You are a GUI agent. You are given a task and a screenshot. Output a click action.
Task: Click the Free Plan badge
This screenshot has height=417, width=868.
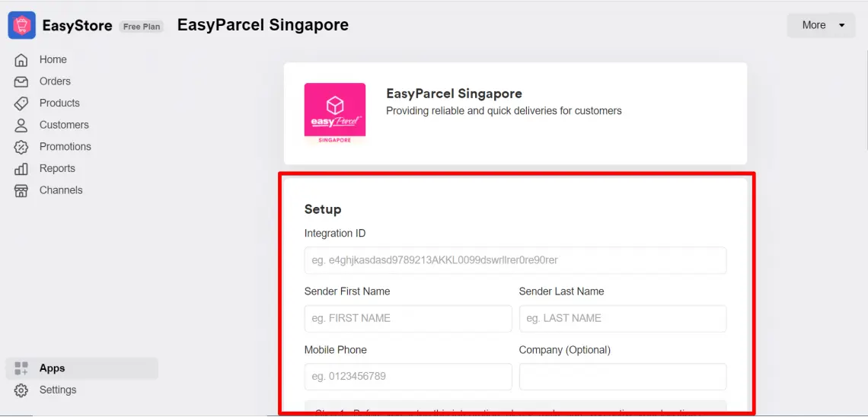point(142,27)
